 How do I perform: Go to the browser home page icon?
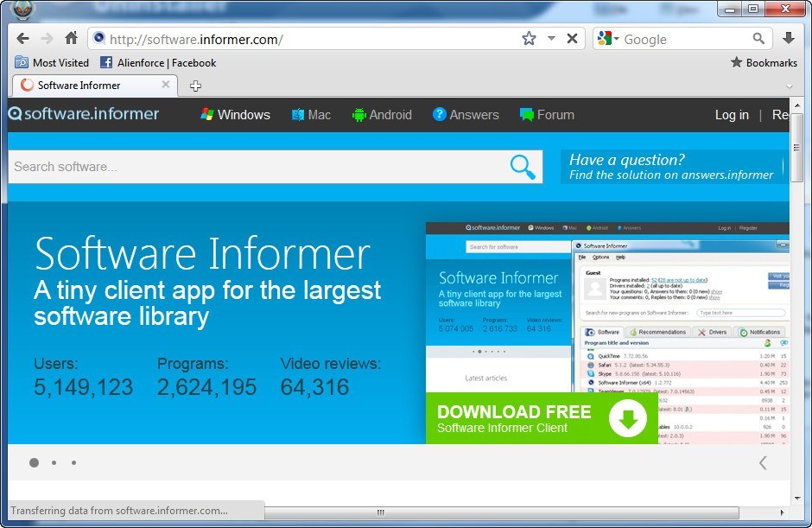pyautogui.click(x=71, y=39)
